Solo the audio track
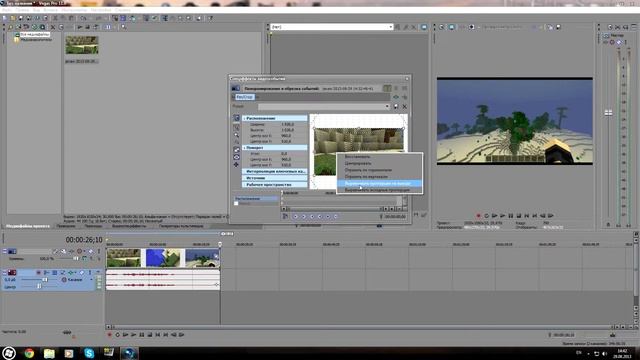This screenshot has height=360, width=640. (90, 273)
